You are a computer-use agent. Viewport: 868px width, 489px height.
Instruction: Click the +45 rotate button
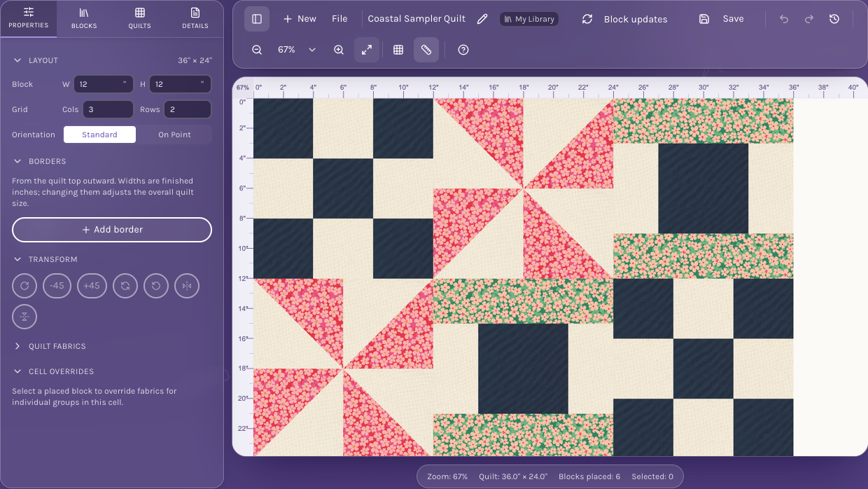click(92, 286)
